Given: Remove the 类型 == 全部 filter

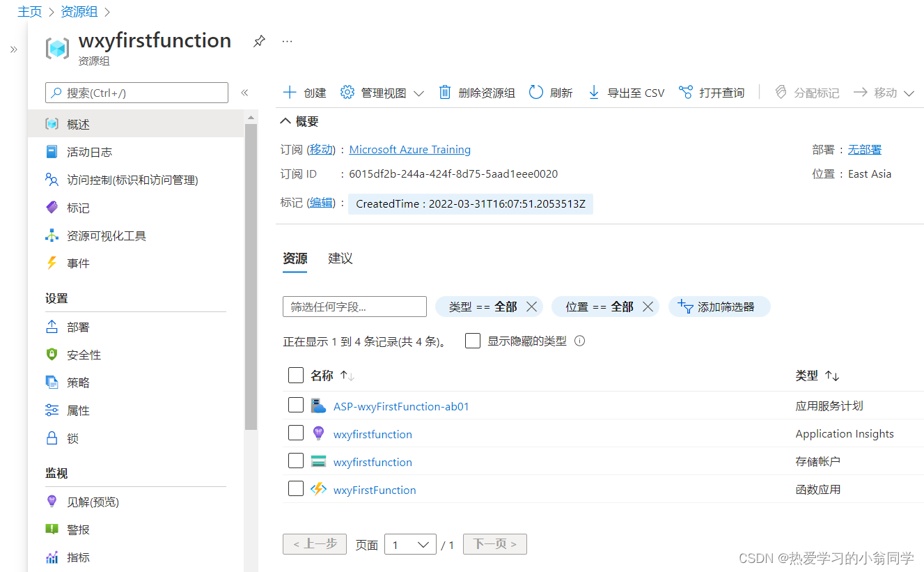Looking at the screenshot, I should (531, 307).
